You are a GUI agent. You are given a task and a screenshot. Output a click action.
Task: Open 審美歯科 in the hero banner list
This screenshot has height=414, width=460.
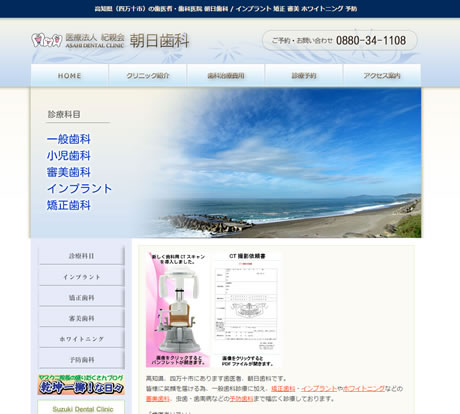click(69, 172)
